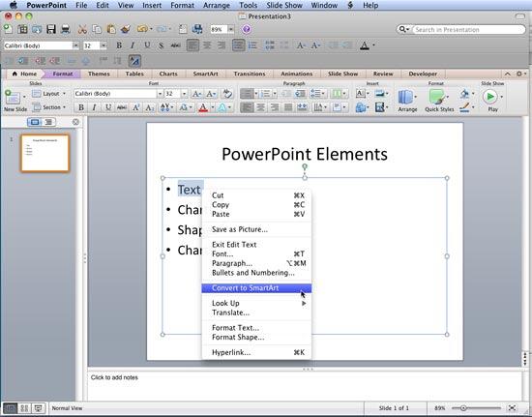Viewport: 532px width, 417px height.
Task: Toggle bulleted list in ribbon Paragraph group
Action: coord(247,94)
